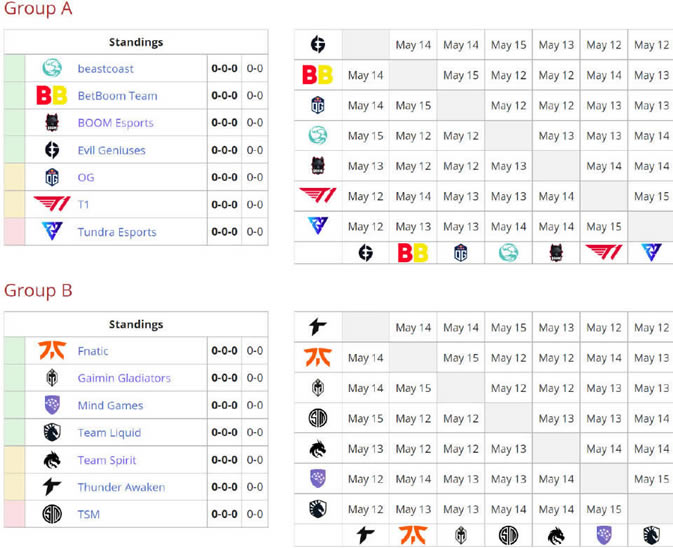Click the Group A Standings table header
The image size is (673, 548).
click(x=136, y=42)
